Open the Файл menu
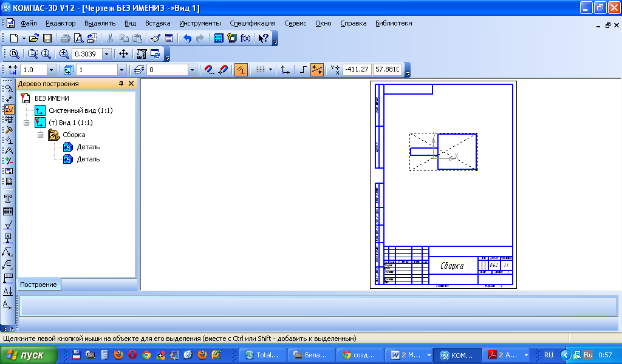This screenshot has width=622, height=364. click(29, 23)
